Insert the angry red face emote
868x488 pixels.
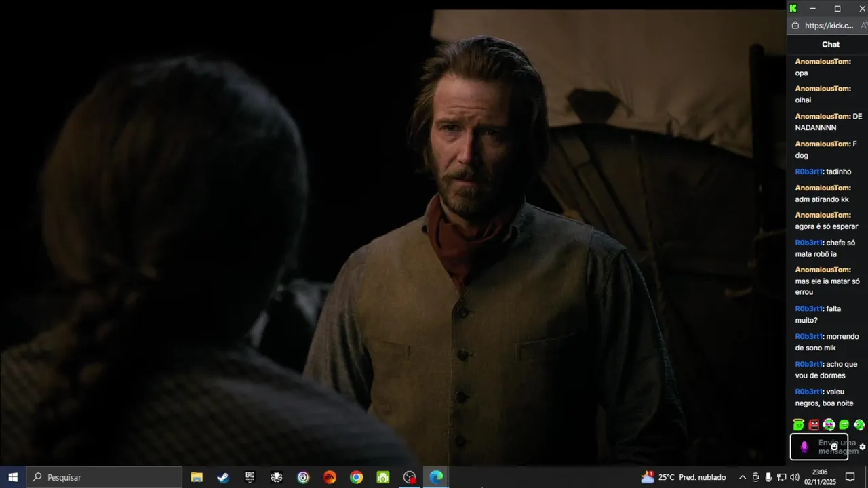814,425
